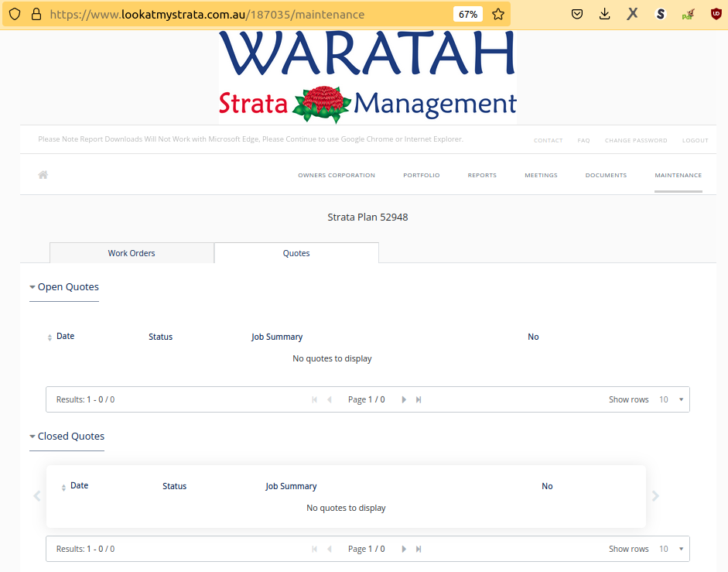Select the Quotes tab
The height and width of the screenshot is (572, 728).
pyautogui.click(x=296, y=253)
